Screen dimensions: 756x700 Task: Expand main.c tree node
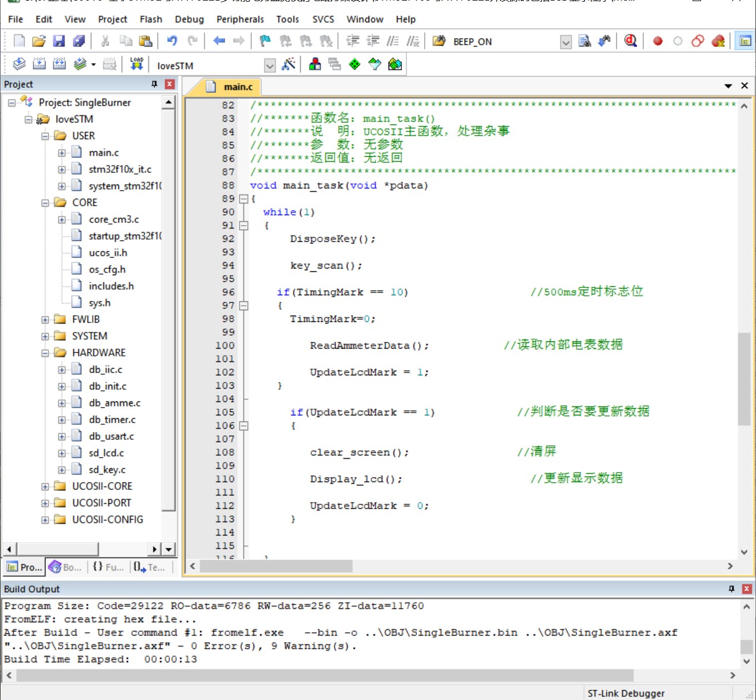(x=62, y=153)
